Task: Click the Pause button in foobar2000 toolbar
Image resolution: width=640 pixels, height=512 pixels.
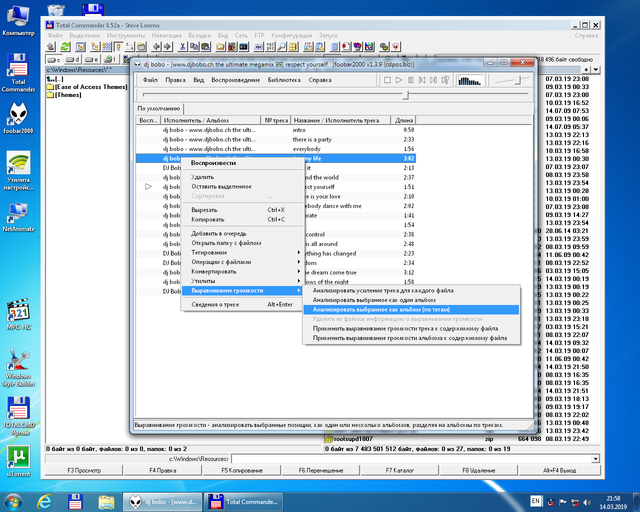Action: [x=411, y=80]
